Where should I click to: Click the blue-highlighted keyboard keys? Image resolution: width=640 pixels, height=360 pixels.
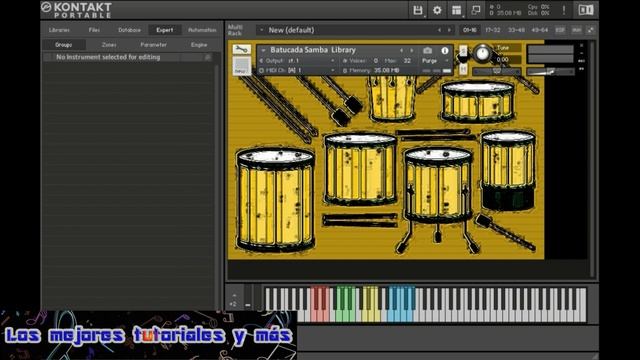401,304
